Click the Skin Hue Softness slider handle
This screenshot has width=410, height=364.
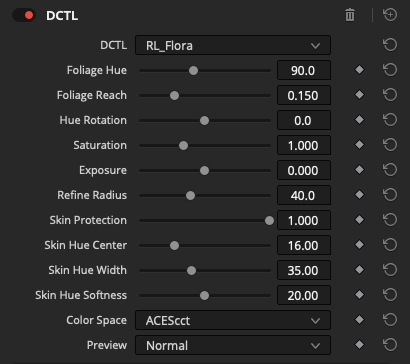204,296
